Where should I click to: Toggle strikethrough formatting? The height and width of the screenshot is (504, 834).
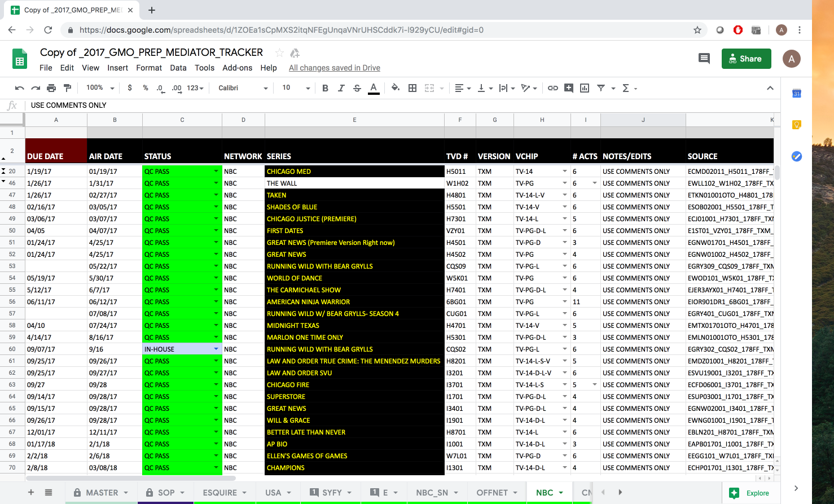click(x=357, y=88)
